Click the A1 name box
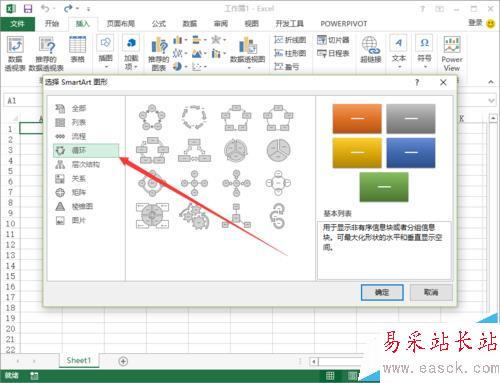500x383 pixels. 23,100
